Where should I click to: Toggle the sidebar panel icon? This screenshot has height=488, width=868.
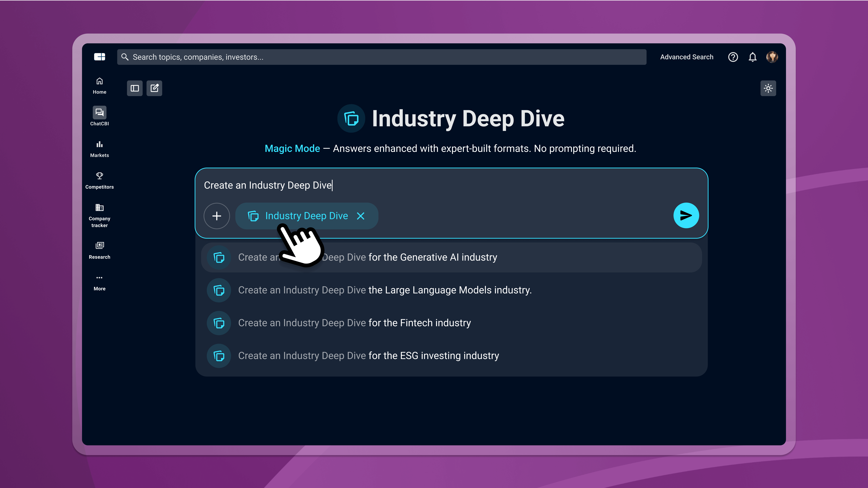coord(135,88)
